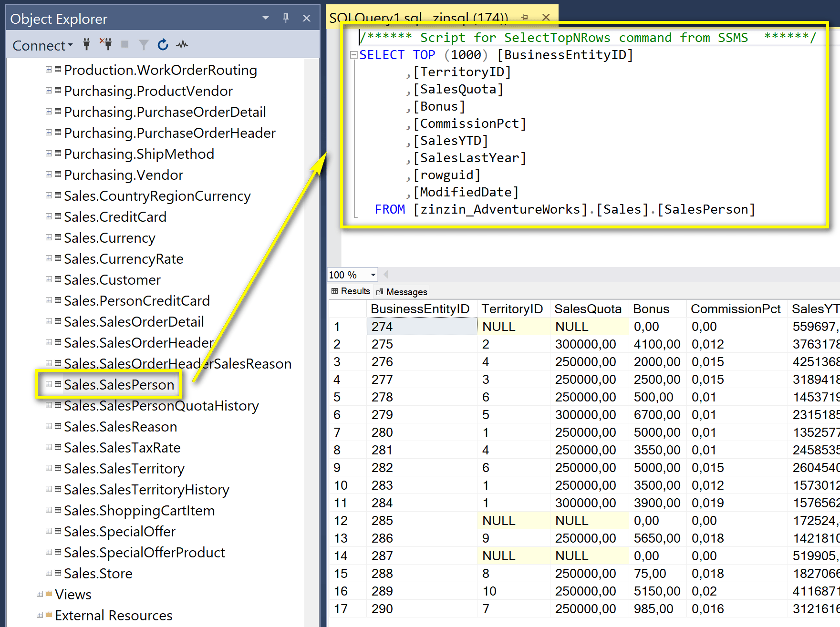
Task: Open the Activity Monitor pulse icon
Action: [x=182, y=45]
